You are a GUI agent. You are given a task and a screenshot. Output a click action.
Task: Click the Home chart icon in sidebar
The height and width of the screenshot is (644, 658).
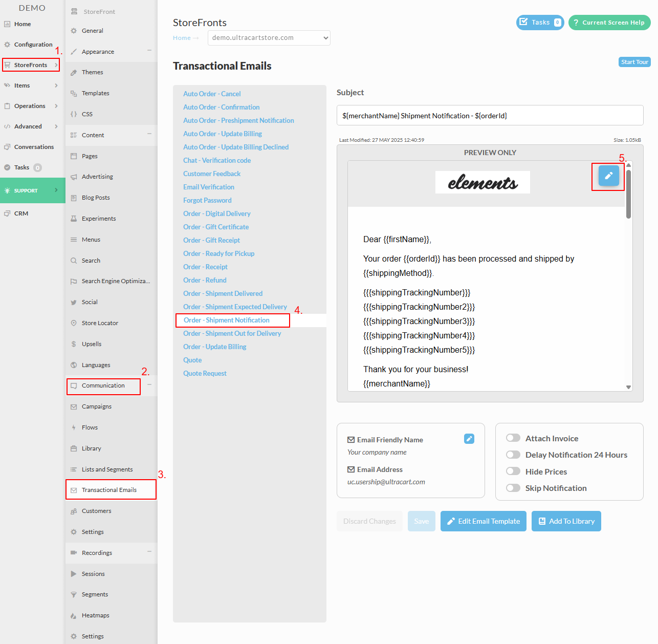point(7,24)
